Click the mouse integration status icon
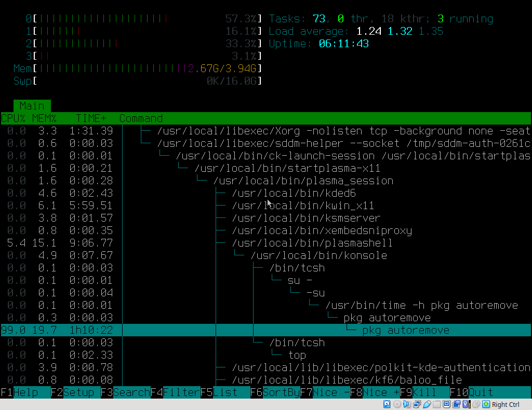The height and width of the screenshot is (410, 532). 476,404
